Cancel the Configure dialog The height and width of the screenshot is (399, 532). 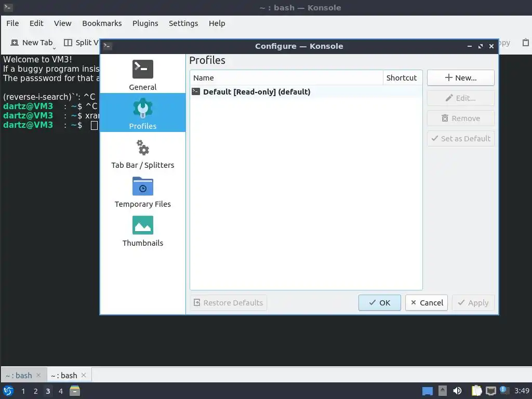(427, 303)
